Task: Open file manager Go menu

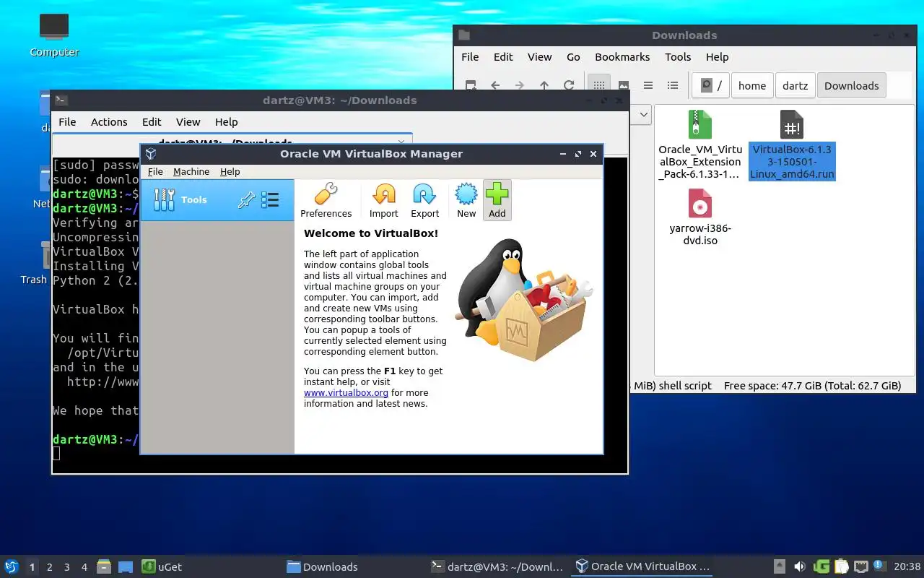Action: pyautogui.click(x=573, y=57)
